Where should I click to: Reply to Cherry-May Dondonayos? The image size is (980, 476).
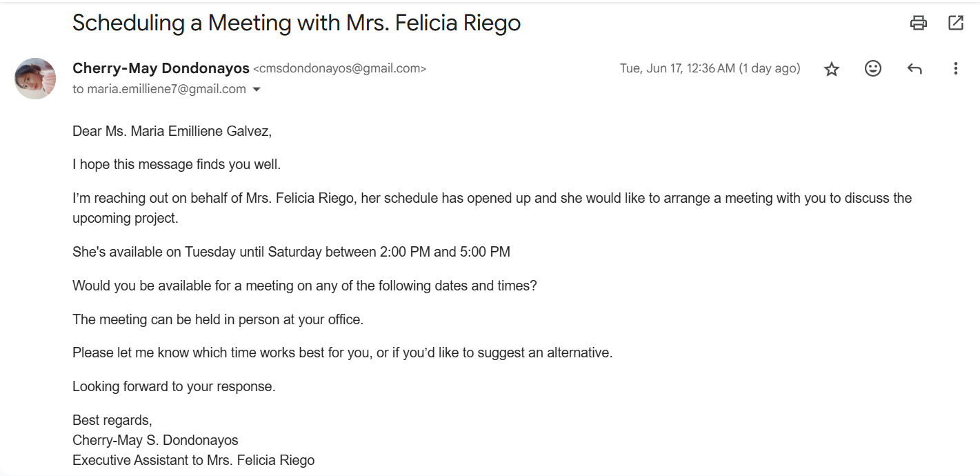pos(914,68)
